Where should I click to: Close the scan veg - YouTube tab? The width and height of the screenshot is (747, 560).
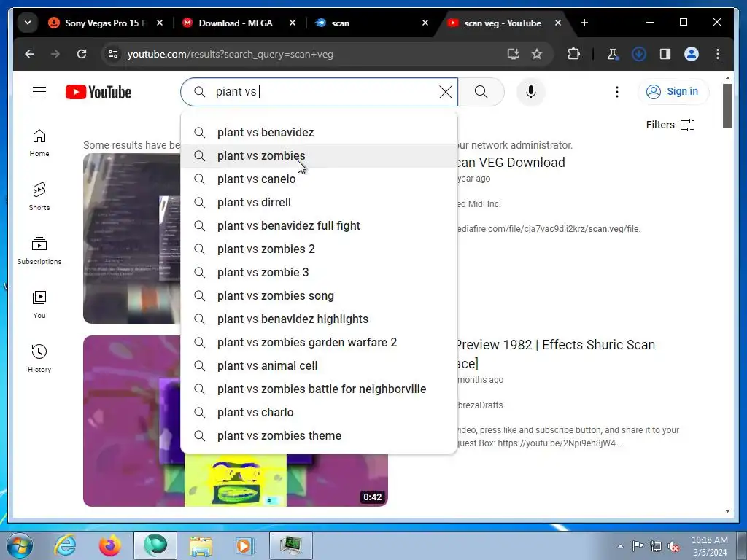coord(558,23)
